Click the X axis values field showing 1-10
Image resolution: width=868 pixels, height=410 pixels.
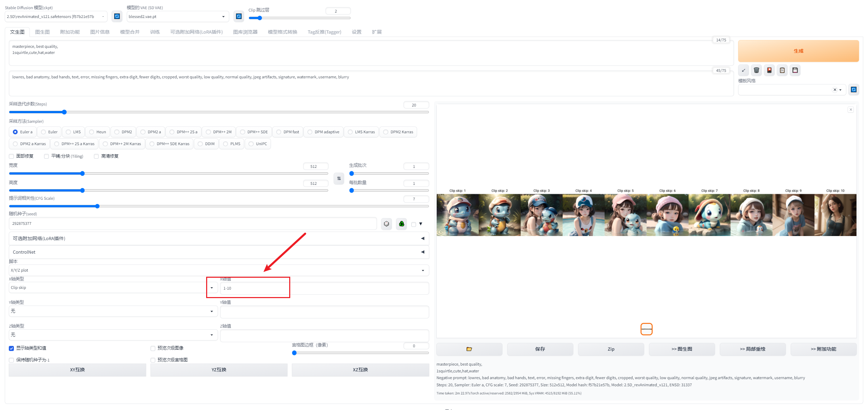[324, 288]
